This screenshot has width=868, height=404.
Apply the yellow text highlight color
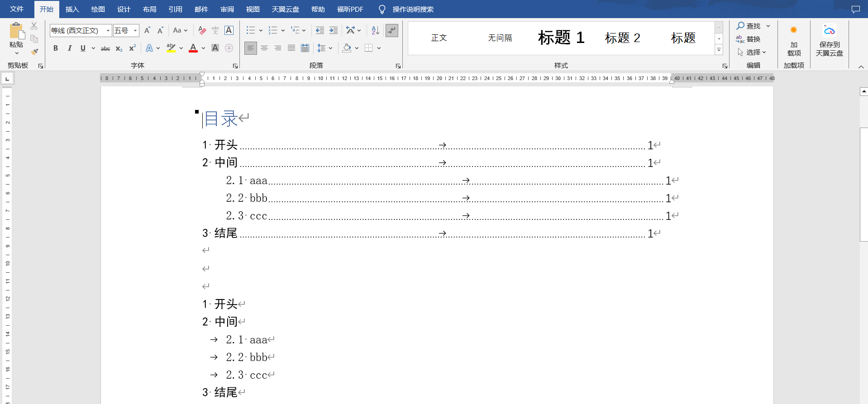coord(171,48)
